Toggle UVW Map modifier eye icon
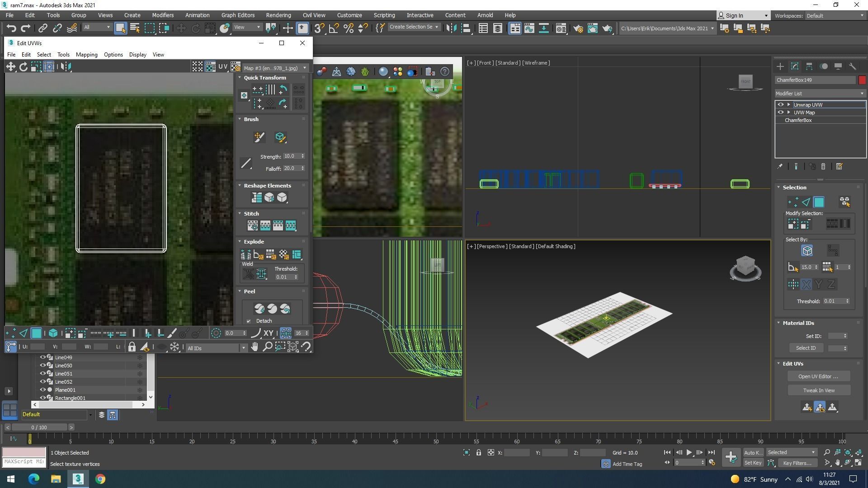This screenshot has height=488, width=868. click(x=780, y=112)
